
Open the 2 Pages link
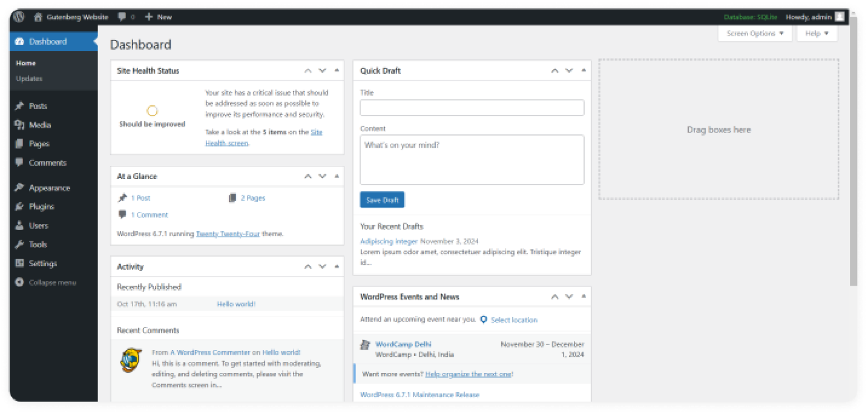(x=253, y=198)
